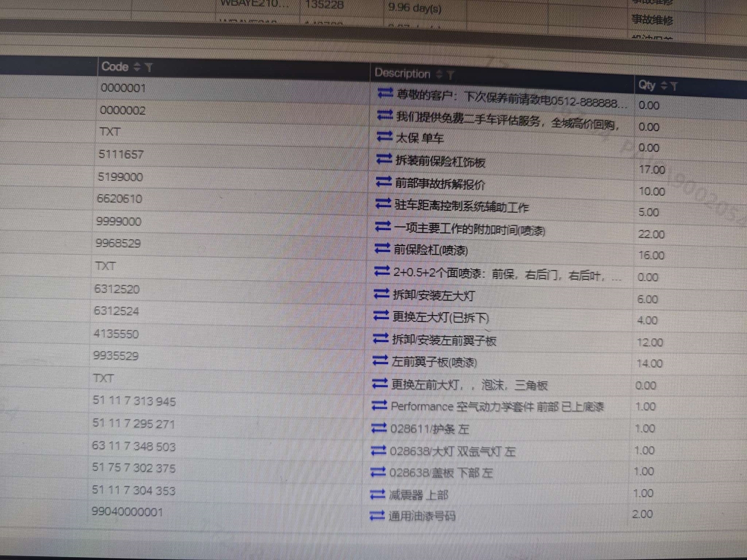Click the TXT code in the 更换左前大灯 row
747x560 pixels.
[x=103, y=379]
